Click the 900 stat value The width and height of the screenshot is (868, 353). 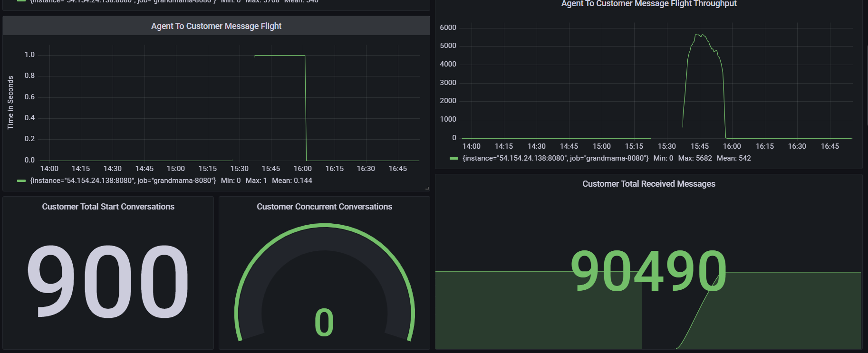tap(108, 281)
